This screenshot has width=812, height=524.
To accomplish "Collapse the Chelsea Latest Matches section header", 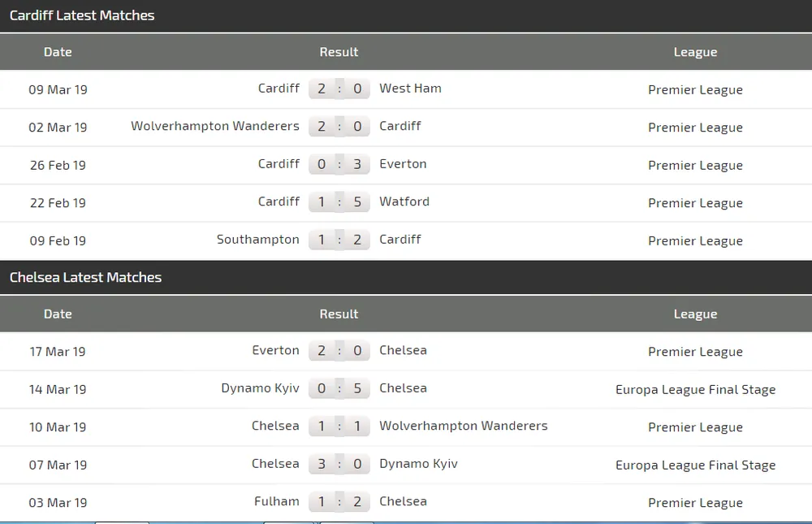I will pyautogui.click(x=85, y=277).
